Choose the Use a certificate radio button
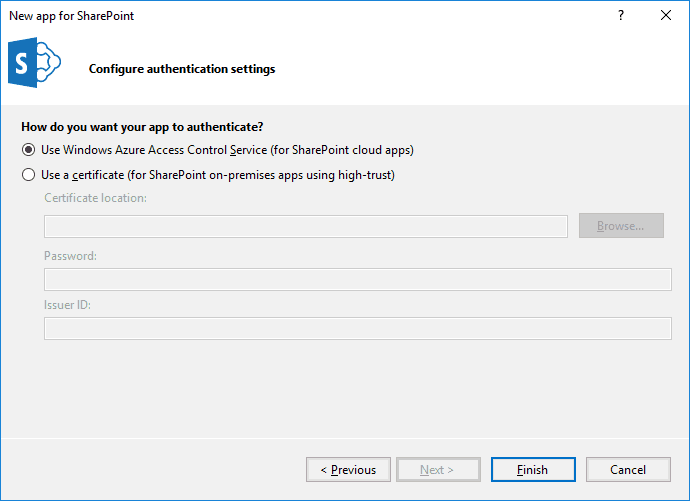 tap(28, 175)
